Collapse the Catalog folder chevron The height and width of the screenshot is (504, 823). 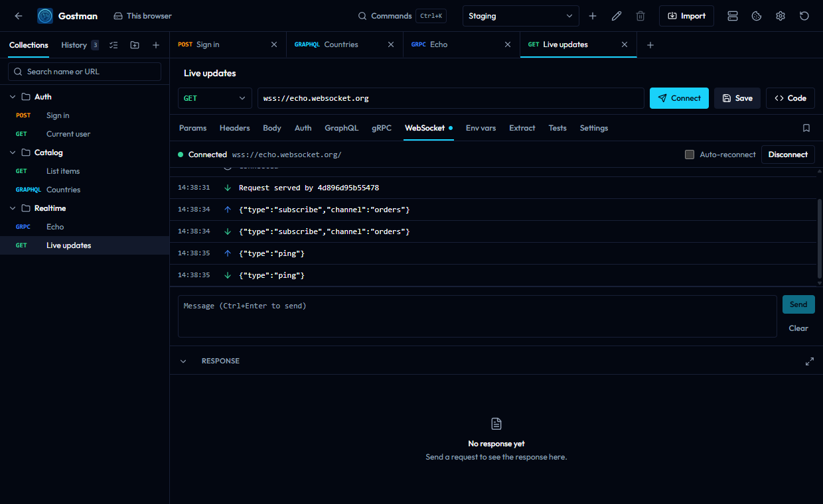13,153
